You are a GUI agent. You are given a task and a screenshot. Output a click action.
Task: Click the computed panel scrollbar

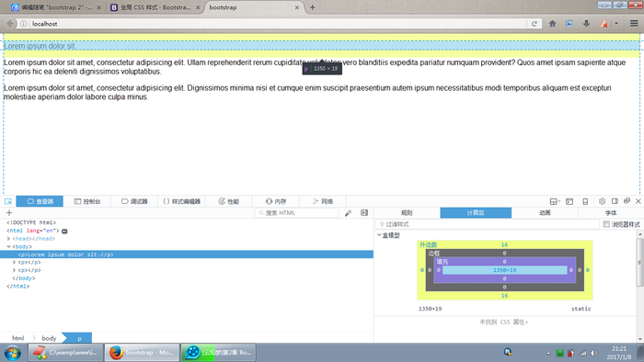pyautogui.click(x=640, y=263)
